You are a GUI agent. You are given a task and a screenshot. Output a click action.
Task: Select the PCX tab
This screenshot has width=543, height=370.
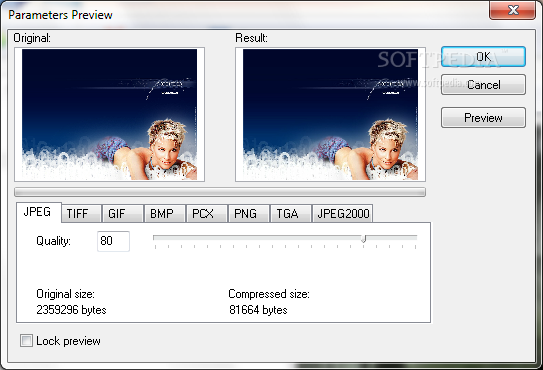click(x=207, y=213)
